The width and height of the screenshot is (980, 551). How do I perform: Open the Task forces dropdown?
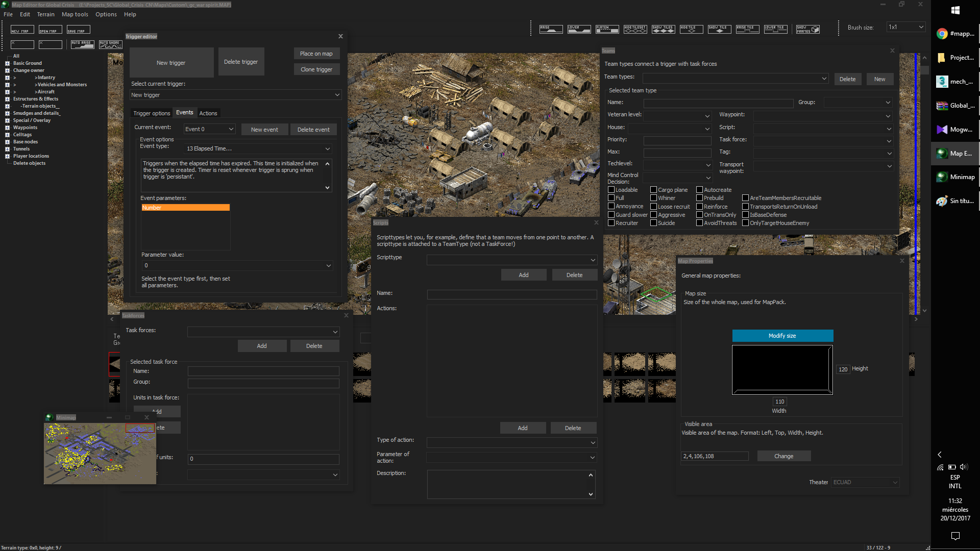(263, 332)
